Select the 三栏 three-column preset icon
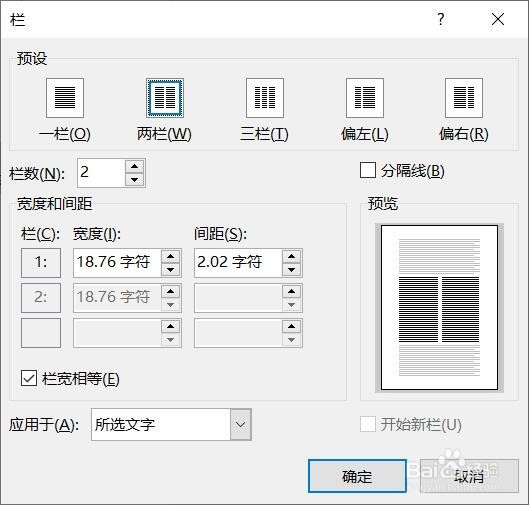529x505 pixels. 265,98
